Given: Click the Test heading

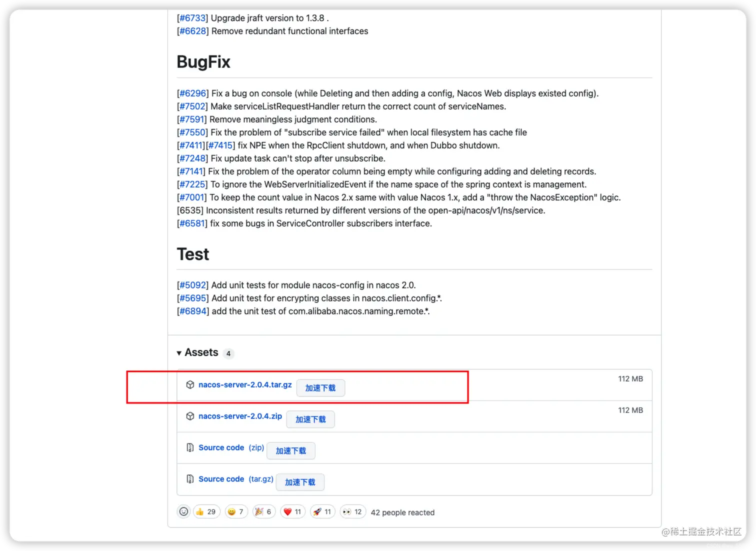Looking at the screenshot, I should coord(193,254).
